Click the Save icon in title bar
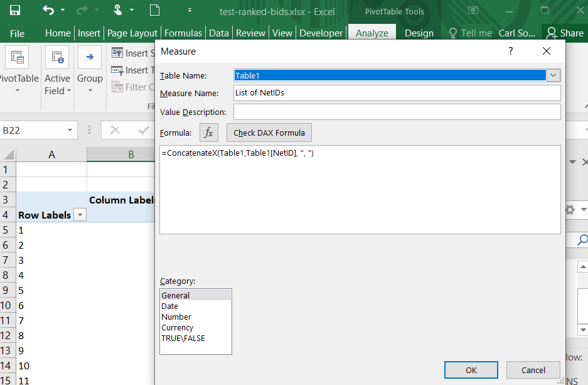Image resolution: width=588 pixels, height=385 pixels. click(14, 11)
